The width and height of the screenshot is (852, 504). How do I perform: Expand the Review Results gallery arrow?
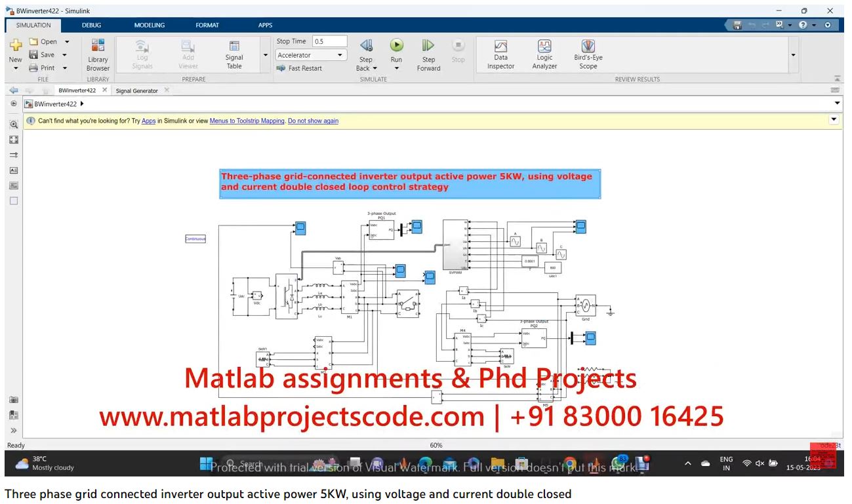click(x=794, y=55)
